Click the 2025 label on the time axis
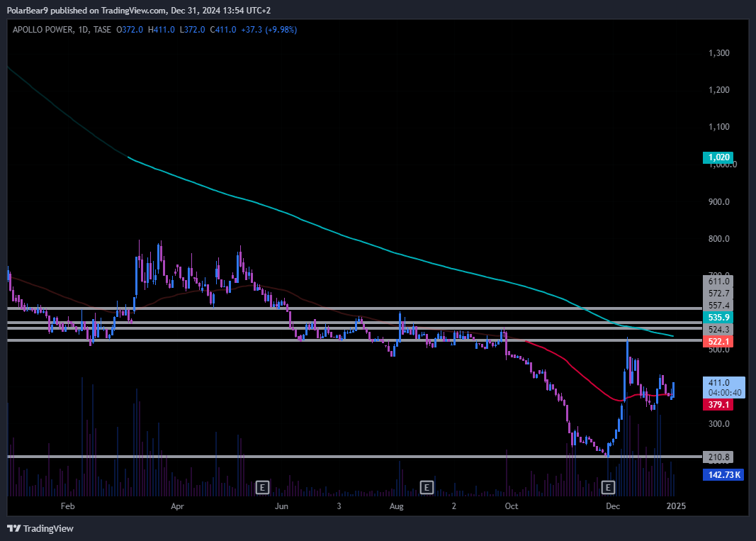 [676, 506]
